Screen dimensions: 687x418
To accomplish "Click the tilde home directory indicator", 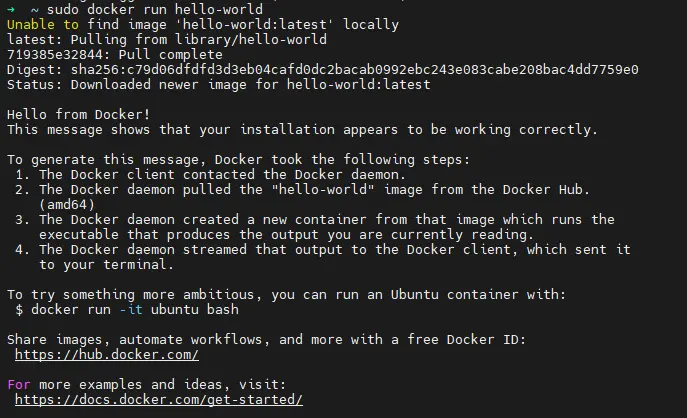I will coord(33,9).
